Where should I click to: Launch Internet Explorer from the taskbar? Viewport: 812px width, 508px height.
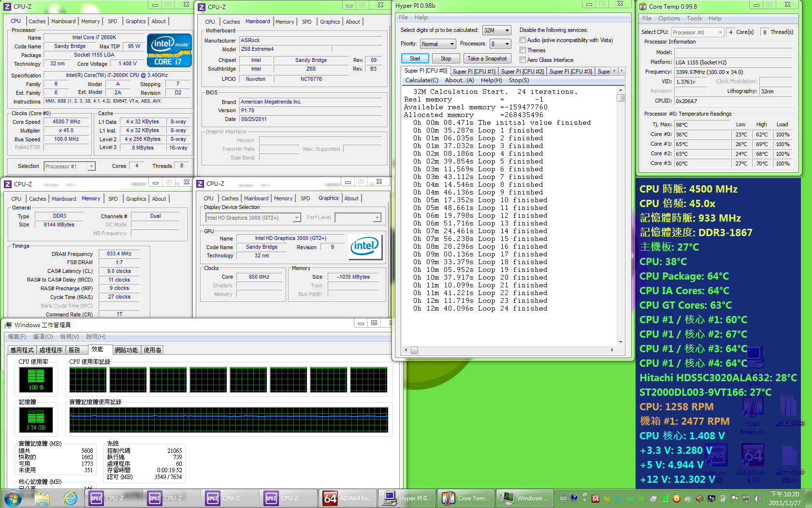pos(71,498)
